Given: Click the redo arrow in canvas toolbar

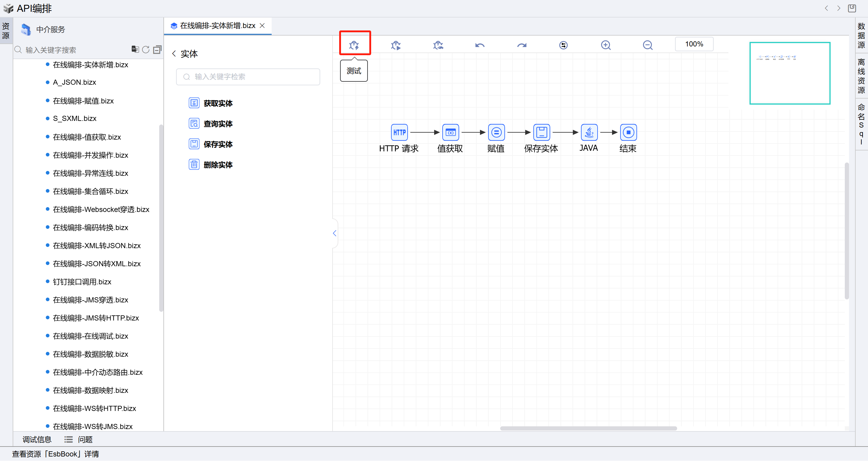Looking at the screenshot, I should 522,45.
